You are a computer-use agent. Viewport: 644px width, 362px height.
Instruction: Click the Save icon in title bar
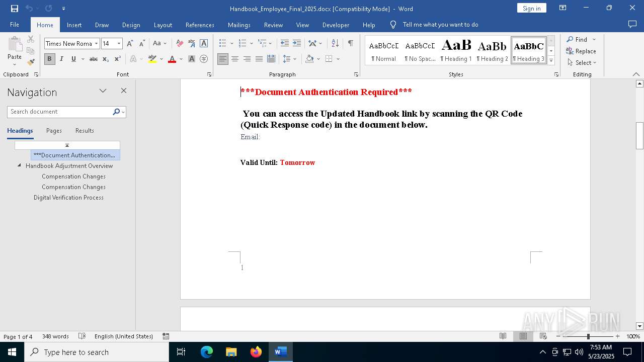tap(15, 9)
